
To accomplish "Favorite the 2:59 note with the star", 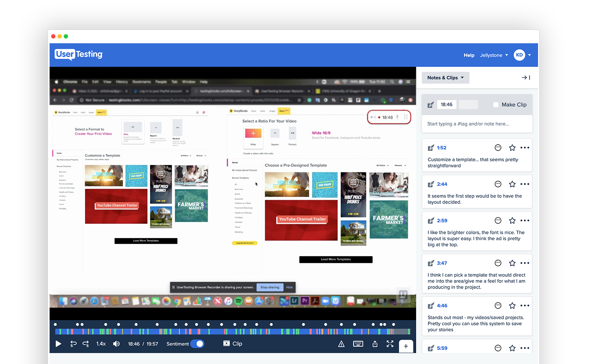I will 512,221.
